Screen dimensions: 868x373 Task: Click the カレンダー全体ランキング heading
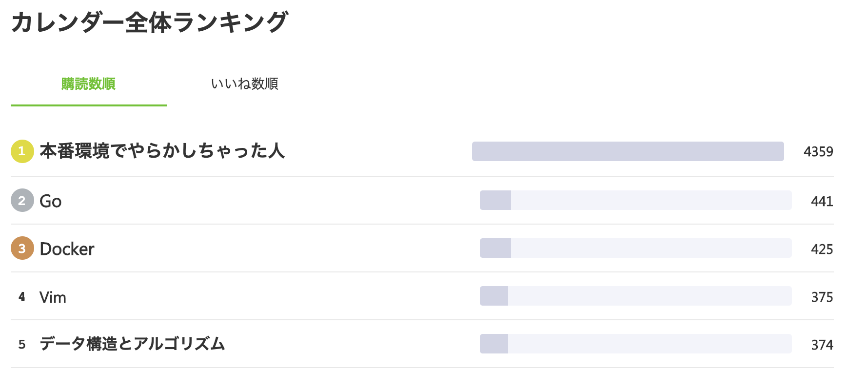(149, 22)
